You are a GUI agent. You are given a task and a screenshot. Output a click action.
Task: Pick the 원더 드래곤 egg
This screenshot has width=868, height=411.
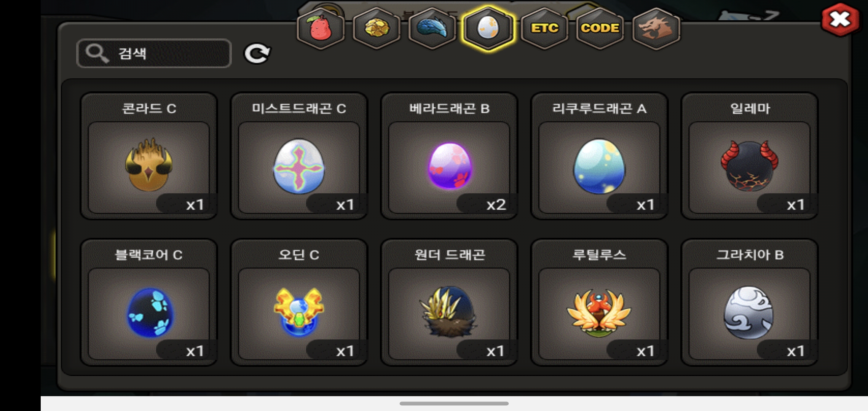(x=449, y=302)
